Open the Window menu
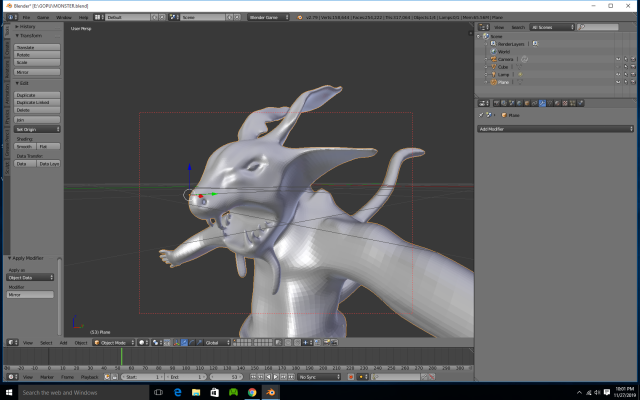Image resolution: width=640 pixels, height=400 pixels. click(x=63, y=18)
